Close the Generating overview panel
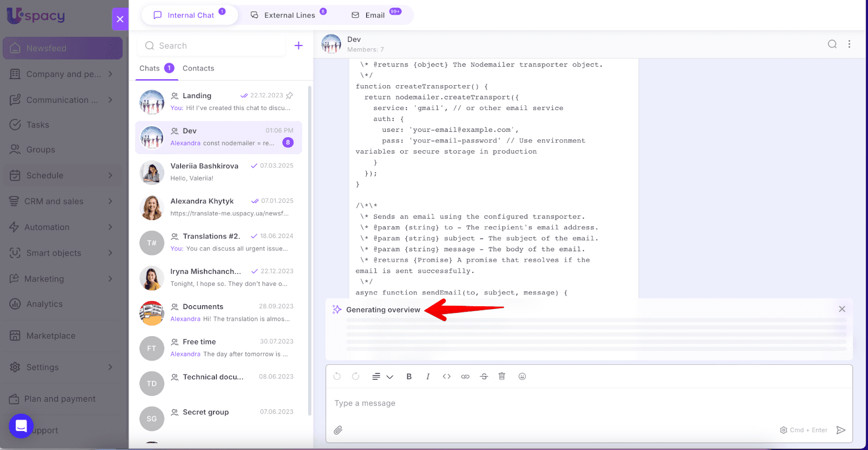The width and height of the screenshot is (868, 450). point(842,309)
